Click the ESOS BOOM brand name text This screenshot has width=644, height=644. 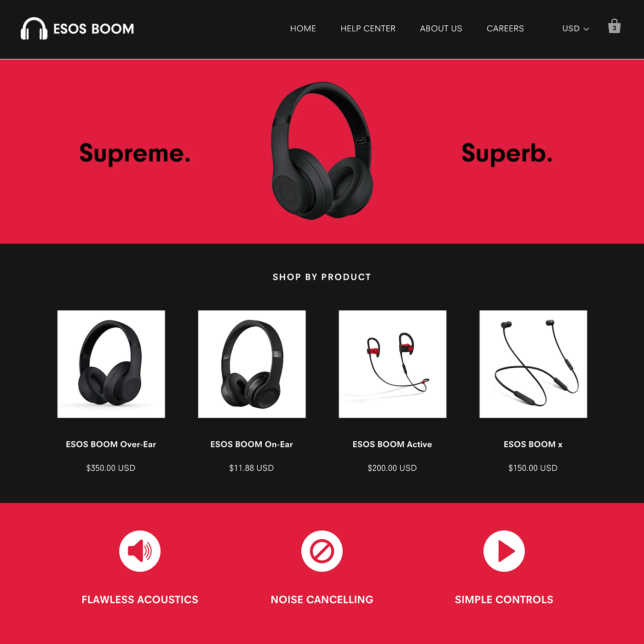pyautogui.click(x=94, y=29)
